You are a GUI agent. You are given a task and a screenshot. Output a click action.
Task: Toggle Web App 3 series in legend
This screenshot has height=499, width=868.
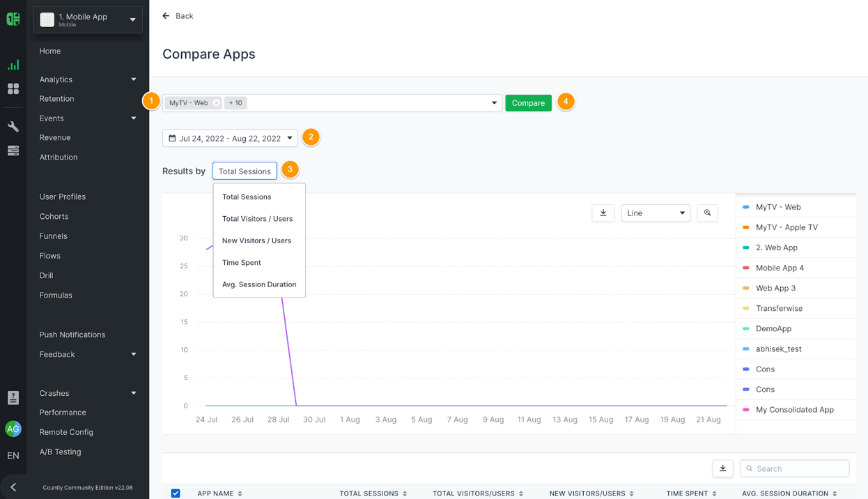pyautogui.click(x=796, y=288)
